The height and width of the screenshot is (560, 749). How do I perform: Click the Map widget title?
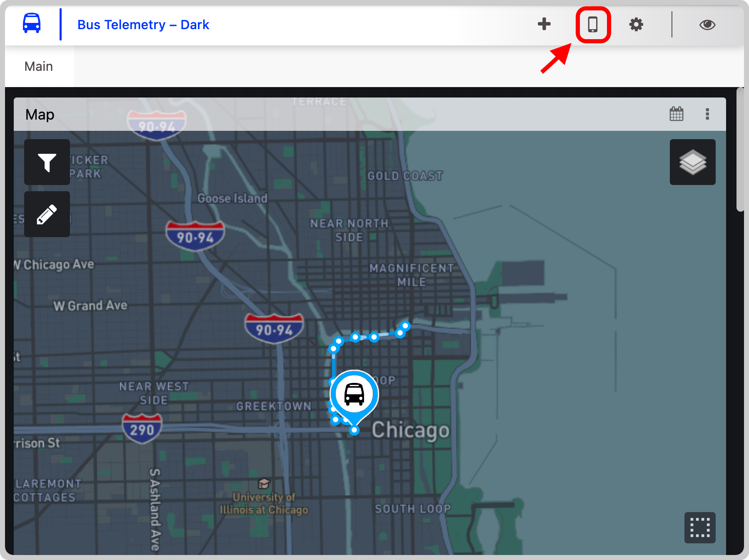coord(40,114)
